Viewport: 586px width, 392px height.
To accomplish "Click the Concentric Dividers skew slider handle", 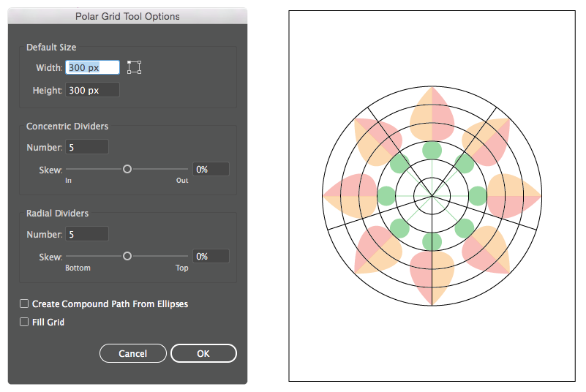I will [x=127, y=169].
